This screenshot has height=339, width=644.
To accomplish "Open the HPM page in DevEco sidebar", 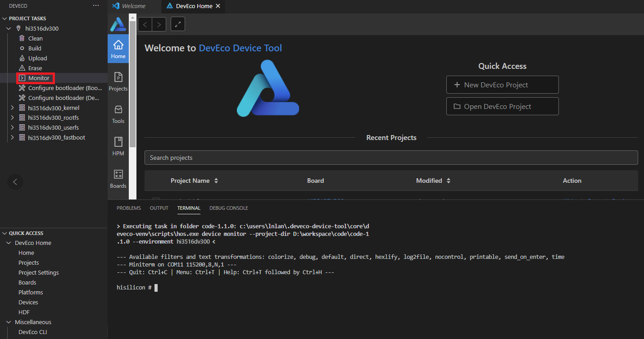I will click(x=118, y=146).
